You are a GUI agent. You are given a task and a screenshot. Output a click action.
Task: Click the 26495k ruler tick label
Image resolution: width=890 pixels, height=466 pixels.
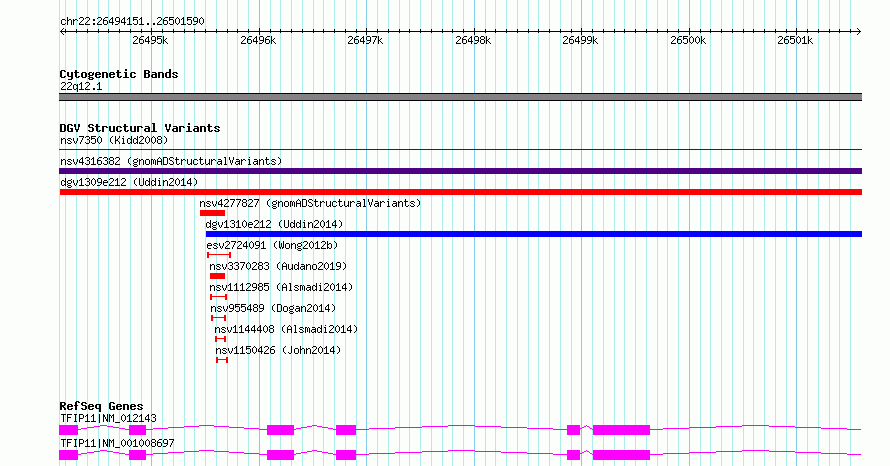150,40
